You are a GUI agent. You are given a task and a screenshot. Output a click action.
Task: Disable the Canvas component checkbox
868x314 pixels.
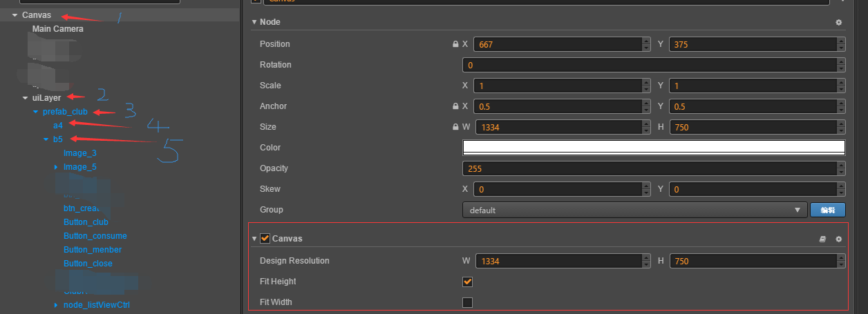click(265, 239)
